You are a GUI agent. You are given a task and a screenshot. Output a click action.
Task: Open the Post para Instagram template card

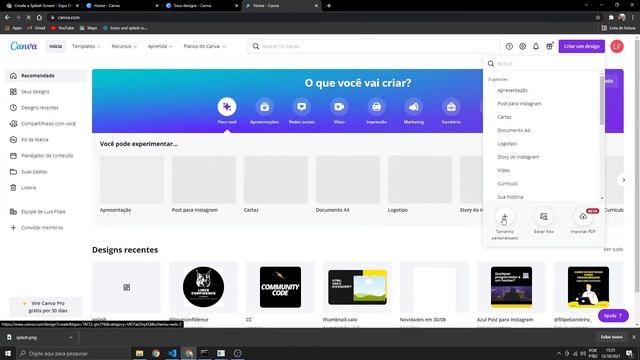[204, 180]
